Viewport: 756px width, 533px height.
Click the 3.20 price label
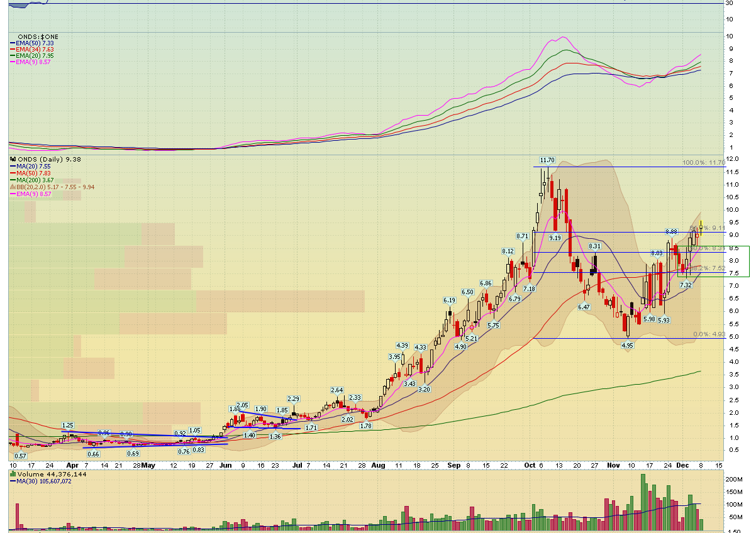click(424, 389)
